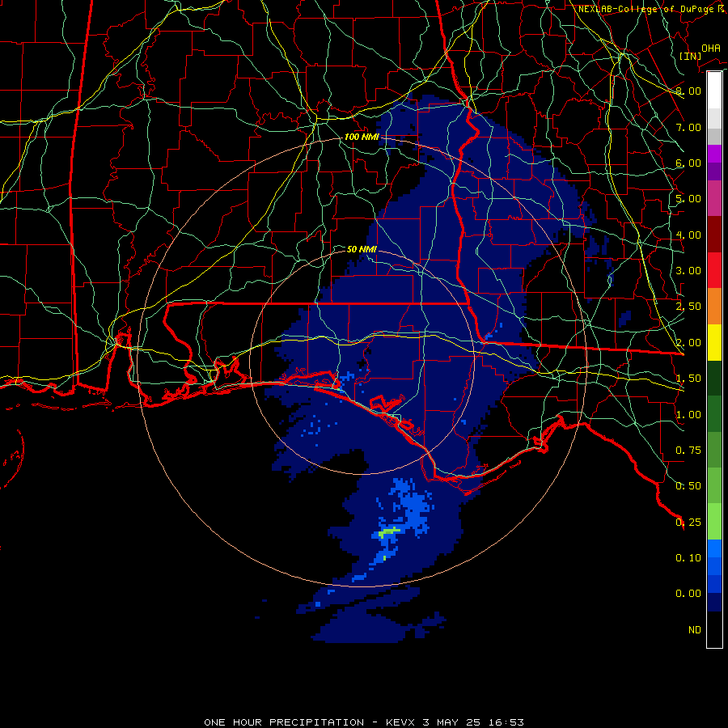Select the dark red 4.00 legend swatch
The height and width of the screenshot is (728, 728).
[714, 235]
